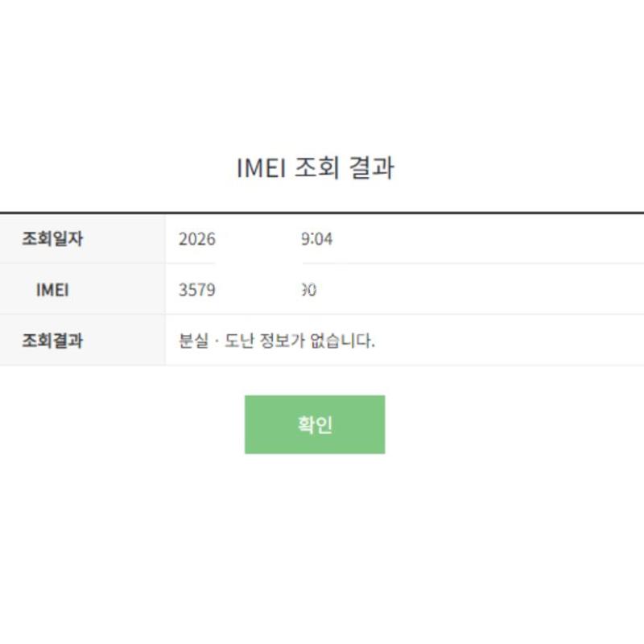The image size is (644, 644).
Task: Click the masked gap in the IMEI number
Action: pos(258,291)
